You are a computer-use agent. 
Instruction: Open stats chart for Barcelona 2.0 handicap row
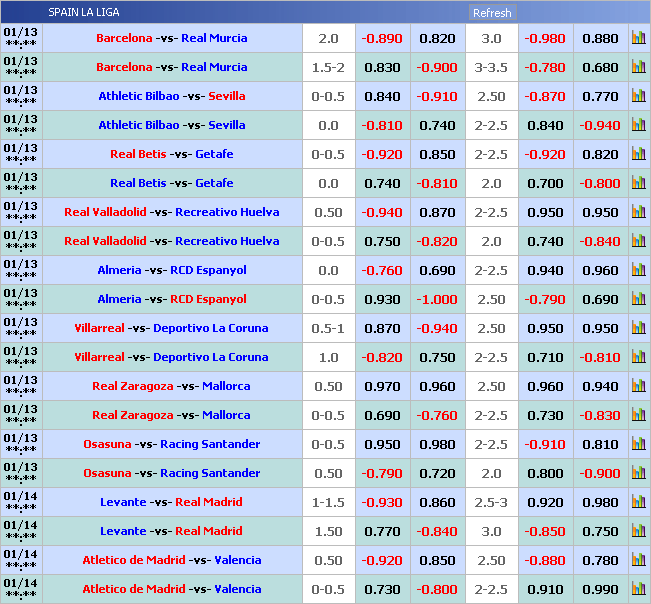pyautogui.click(x=638, y=38)
